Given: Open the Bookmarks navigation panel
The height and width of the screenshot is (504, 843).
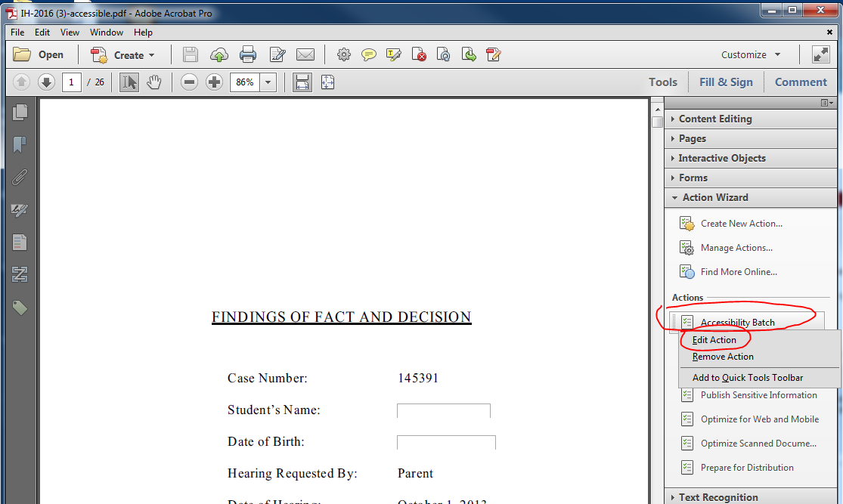Looking at the screenshot, I should (20, 144).
